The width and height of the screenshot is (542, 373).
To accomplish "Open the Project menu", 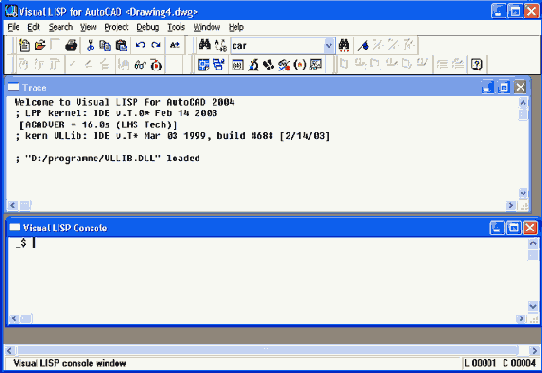I will click(116, 27).
